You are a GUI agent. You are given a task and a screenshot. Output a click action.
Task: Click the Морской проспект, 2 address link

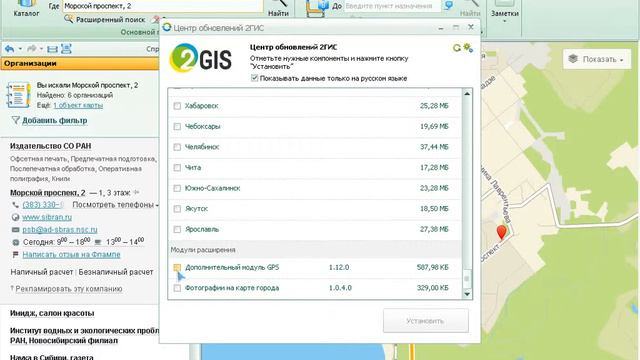(48, 193)
